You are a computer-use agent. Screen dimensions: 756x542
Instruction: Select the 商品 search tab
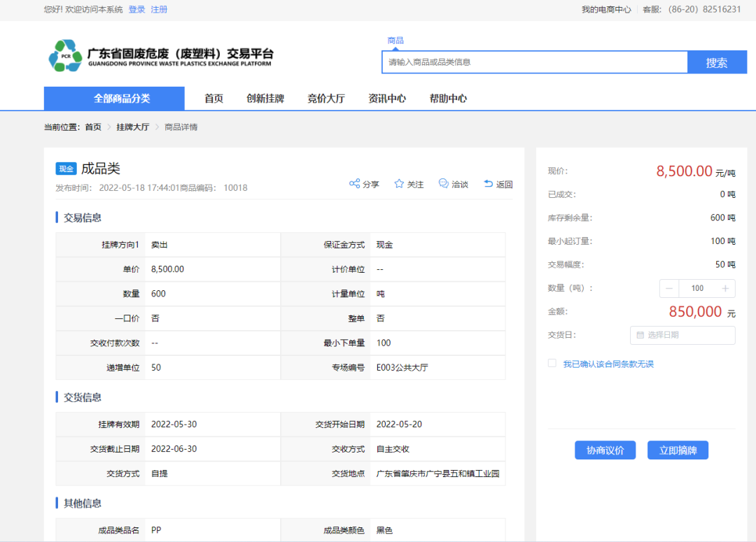click(395, 41)
